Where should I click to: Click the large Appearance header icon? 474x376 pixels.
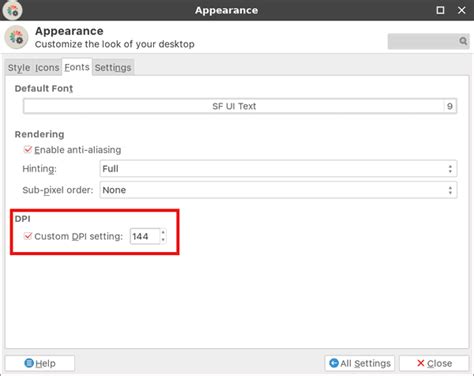(16, 37)
